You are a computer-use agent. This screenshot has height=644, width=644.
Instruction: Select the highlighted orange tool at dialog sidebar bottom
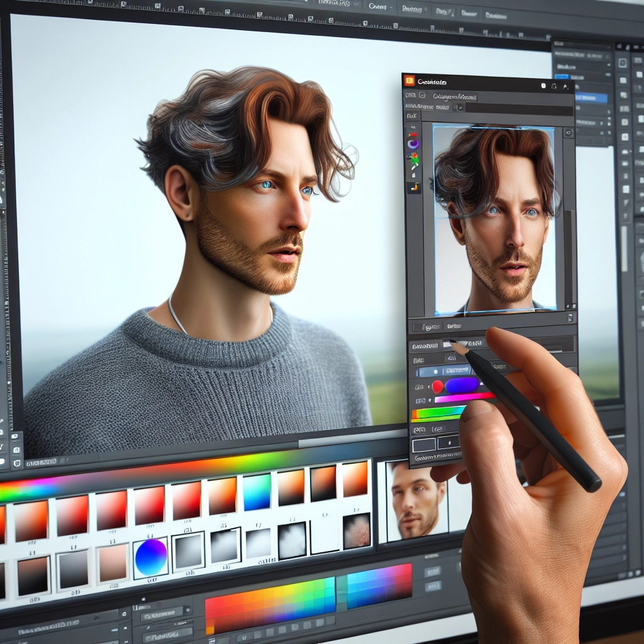point(414,187)
